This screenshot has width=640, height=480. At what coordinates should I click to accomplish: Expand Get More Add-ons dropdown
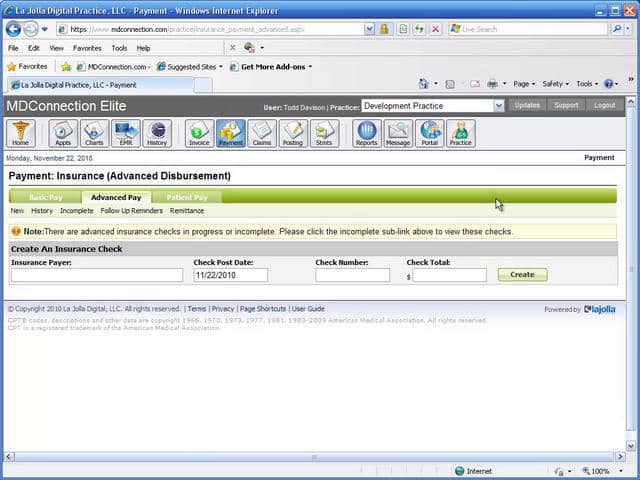[x=310, y=67]
